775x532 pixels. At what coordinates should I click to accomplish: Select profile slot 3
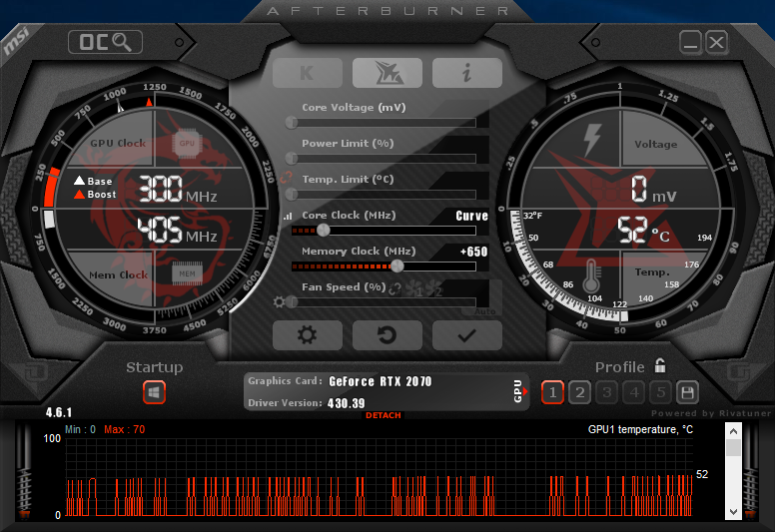pyautogui.click(x=607, y=392)
